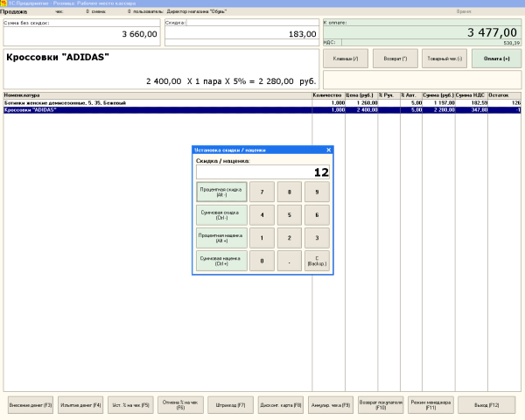
Task: Click the Сумма без скидок value 3 660,00
Action: coord(140,34)
